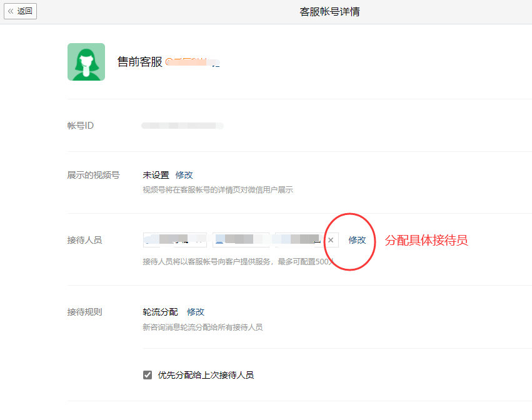Click the 轮流分配 rule text
This screenshot has height=420, width=532.
pos(160,312)
